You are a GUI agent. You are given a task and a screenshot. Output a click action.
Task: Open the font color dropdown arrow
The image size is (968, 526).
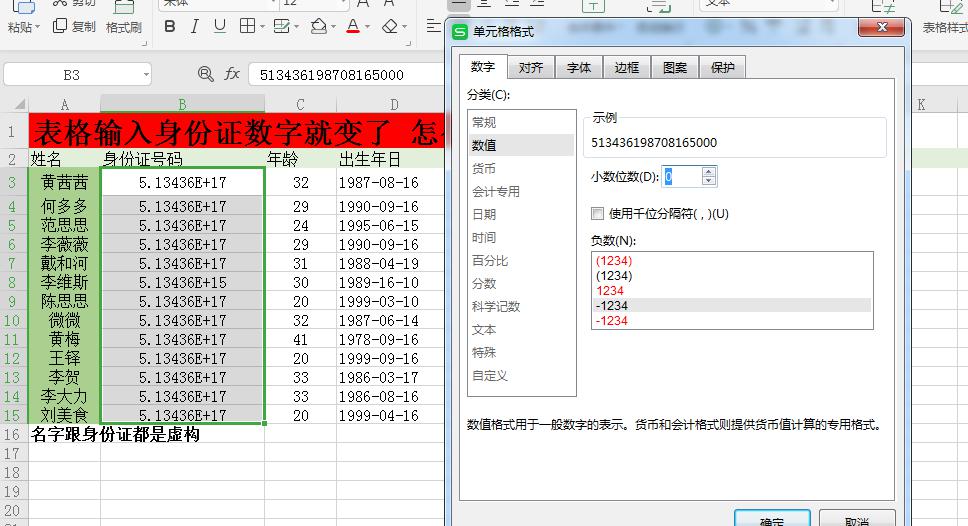coord(367,27)
